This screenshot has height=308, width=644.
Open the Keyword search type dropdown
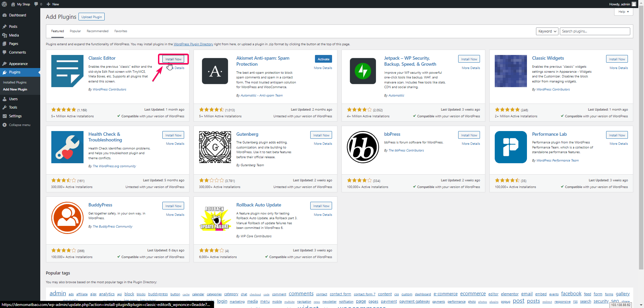(547, 31)
